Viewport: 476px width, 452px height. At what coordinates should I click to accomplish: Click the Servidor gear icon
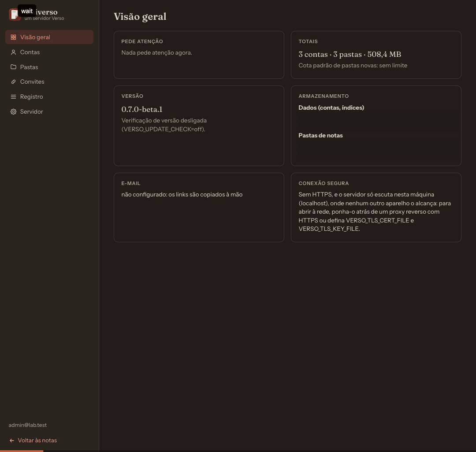[13, 111]
